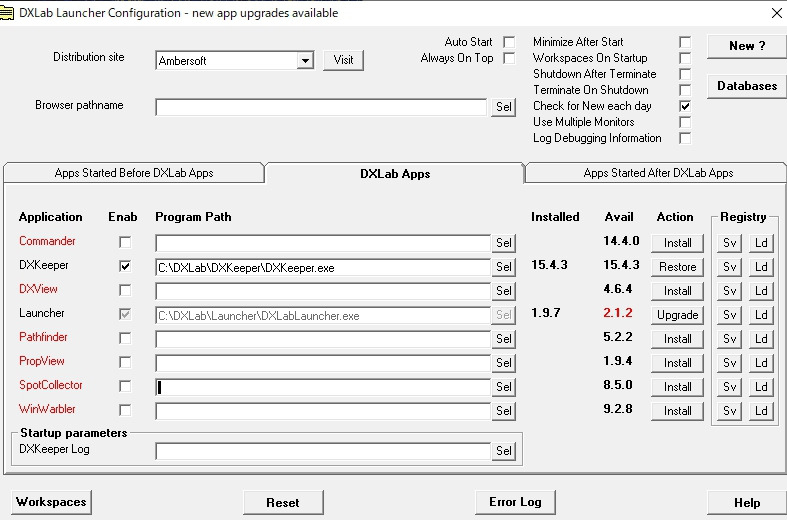This screenshot has width=787, height=520.
Task: Click Ld registry button for DXKeeper
Action: tap(761, 267)
